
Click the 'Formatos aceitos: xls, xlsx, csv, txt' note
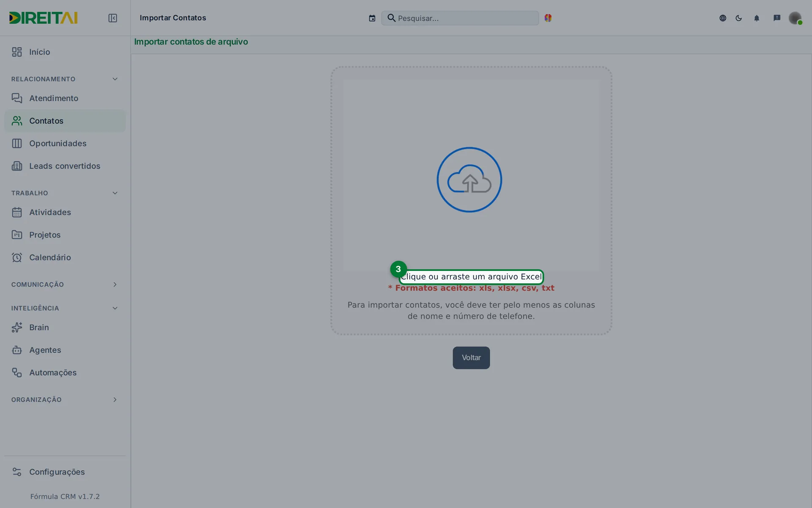pyautogui.click(x=471, y=288)
